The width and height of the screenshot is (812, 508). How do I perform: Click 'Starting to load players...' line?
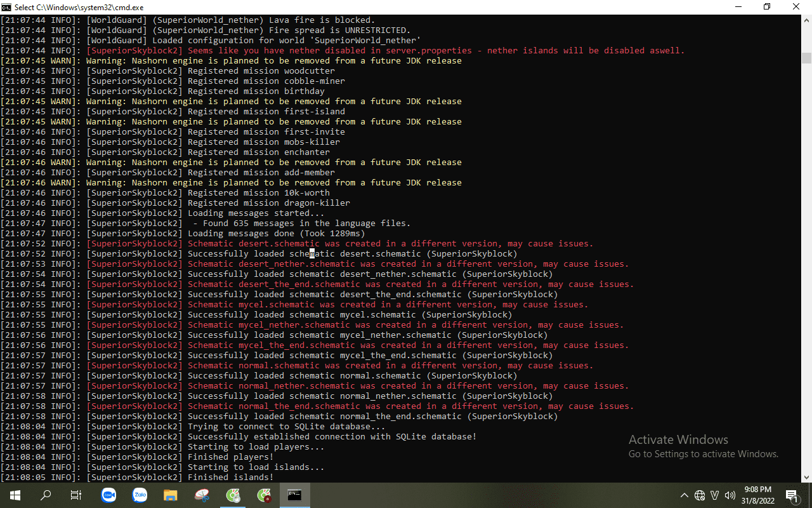pos(162,447)
